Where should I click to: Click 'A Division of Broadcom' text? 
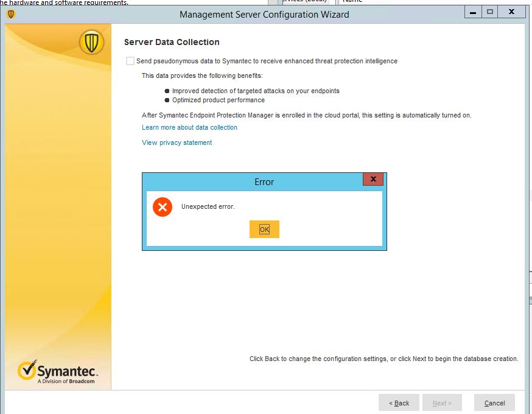click(x=66, y=381)
